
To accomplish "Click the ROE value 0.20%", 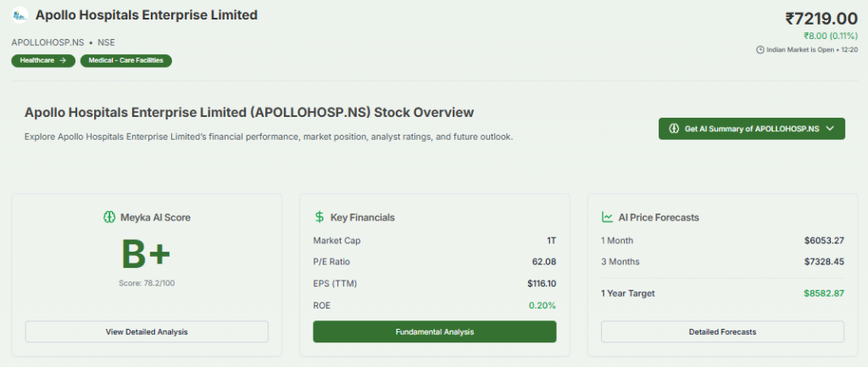I will [542, 305].
